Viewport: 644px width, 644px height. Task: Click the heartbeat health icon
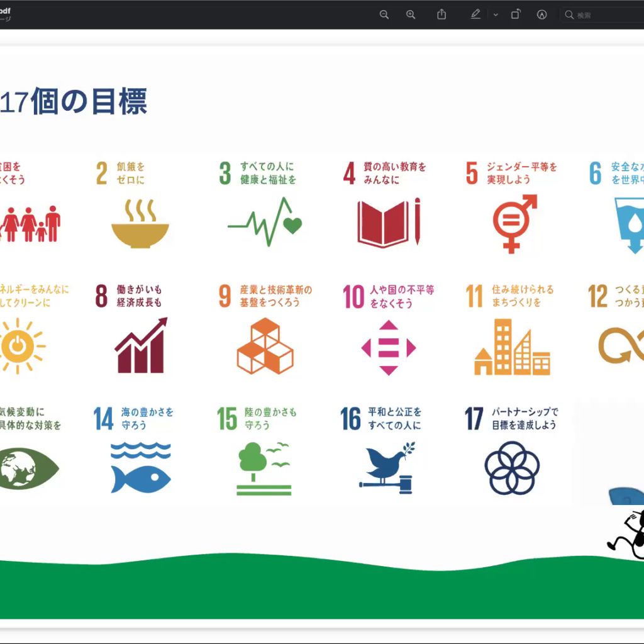click(265, 222)
